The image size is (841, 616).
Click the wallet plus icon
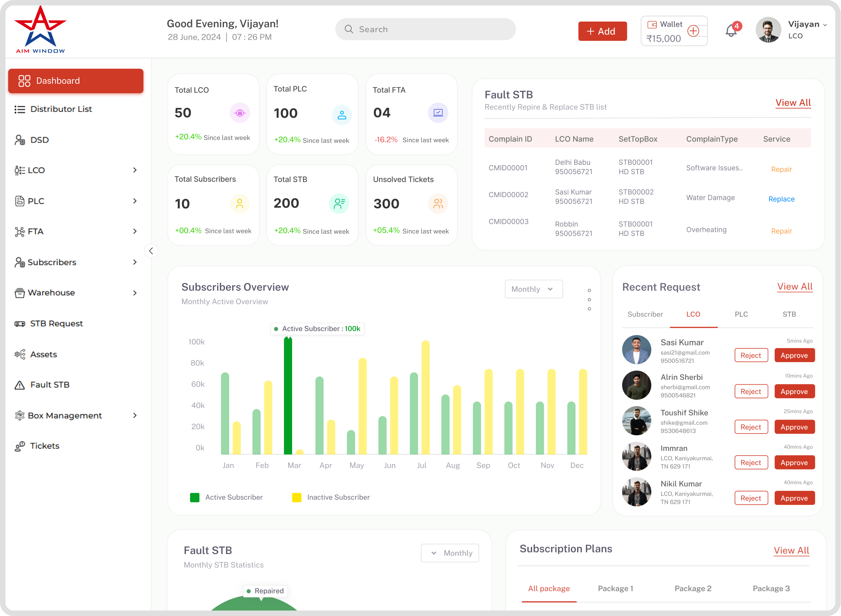[693, 31]
